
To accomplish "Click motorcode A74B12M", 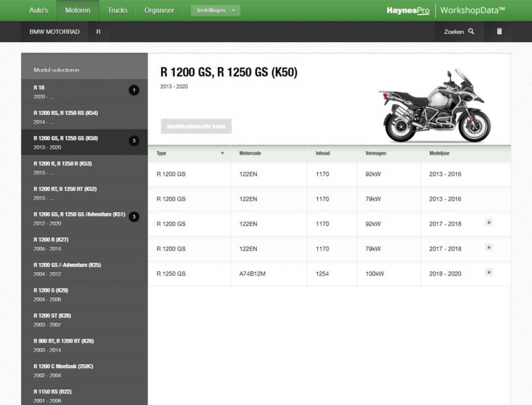I will pyautogui.click(x=252, y=273).
